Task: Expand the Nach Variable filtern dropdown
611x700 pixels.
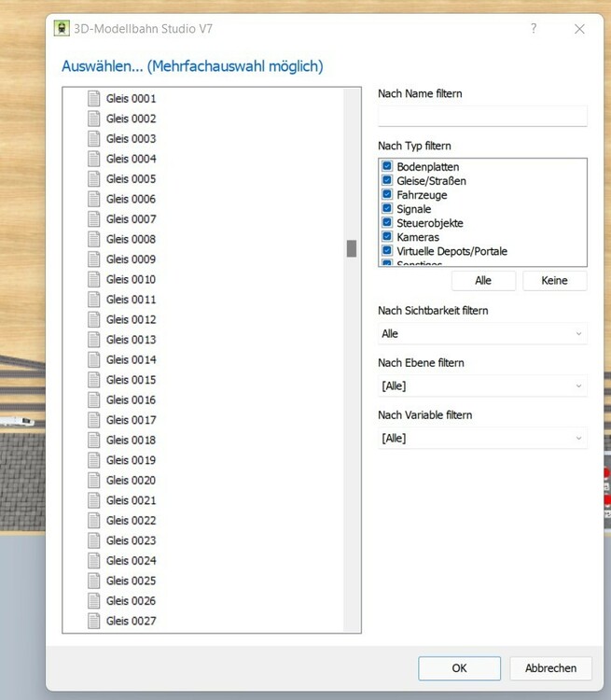Action: (x=482, y=438)
